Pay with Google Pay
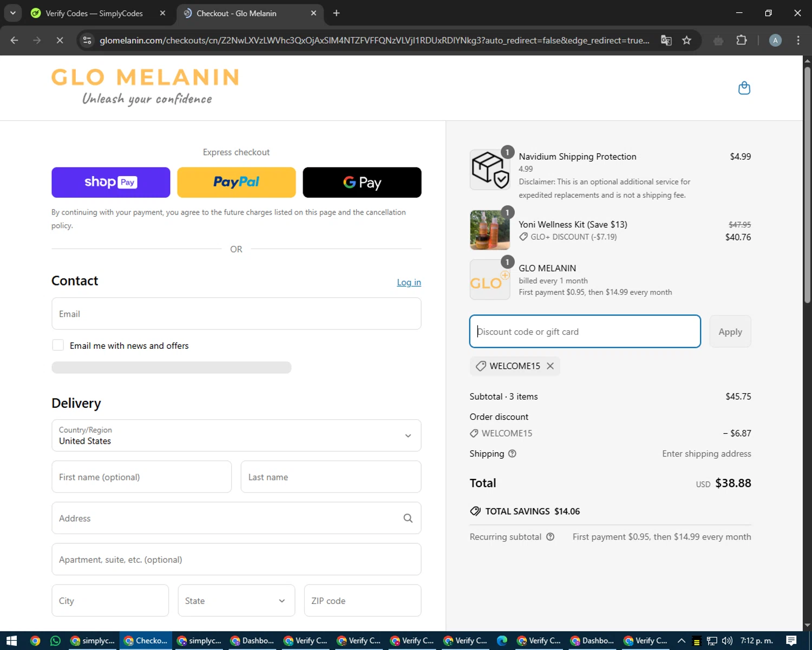This screenshot has height=650, width=812. point(362,183)
